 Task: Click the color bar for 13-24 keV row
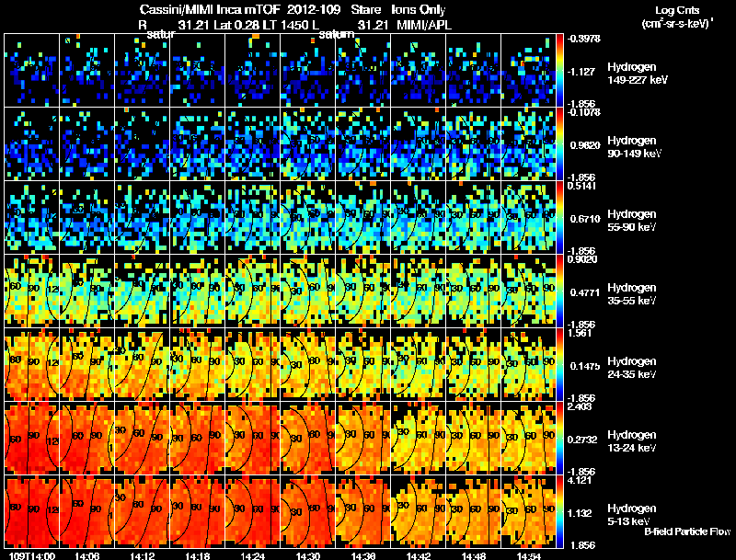(559, 438)
